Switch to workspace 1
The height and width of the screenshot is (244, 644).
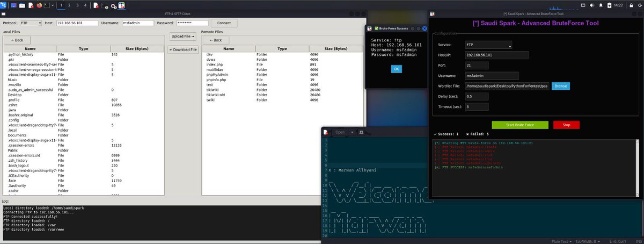pyautogui.click(x=61, y=5)
